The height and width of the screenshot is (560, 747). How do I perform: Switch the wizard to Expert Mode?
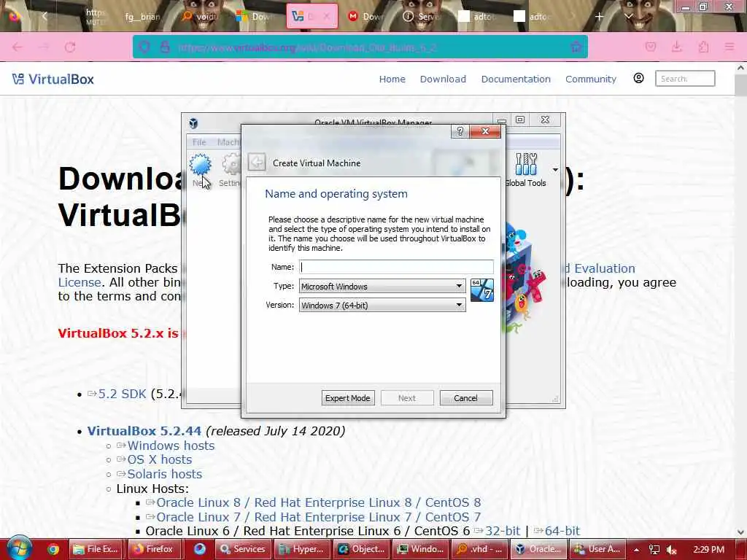tap(348, 398)
